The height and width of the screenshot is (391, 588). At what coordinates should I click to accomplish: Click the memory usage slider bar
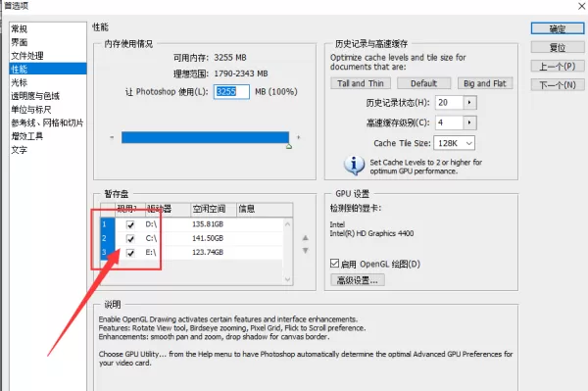[205, 137]
